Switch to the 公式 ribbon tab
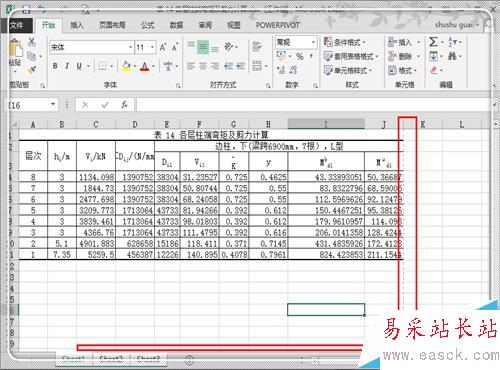 (x=147, y=25)
